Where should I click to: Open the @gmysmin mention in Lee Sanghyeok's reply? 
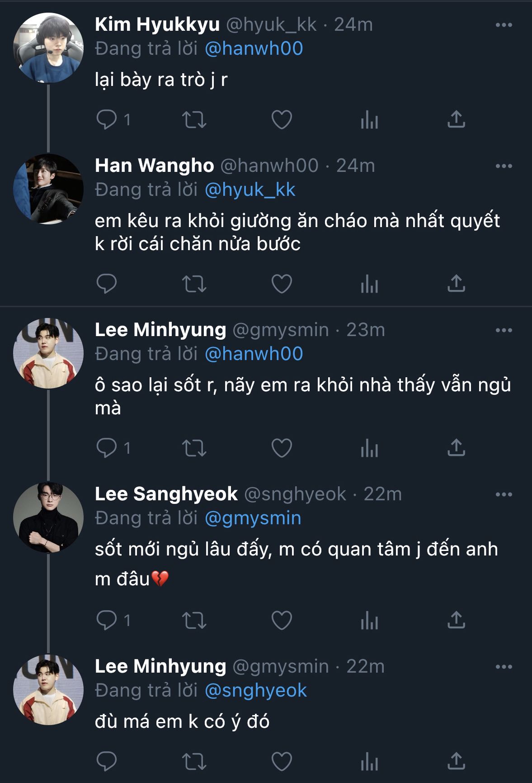tap(253, 518)
